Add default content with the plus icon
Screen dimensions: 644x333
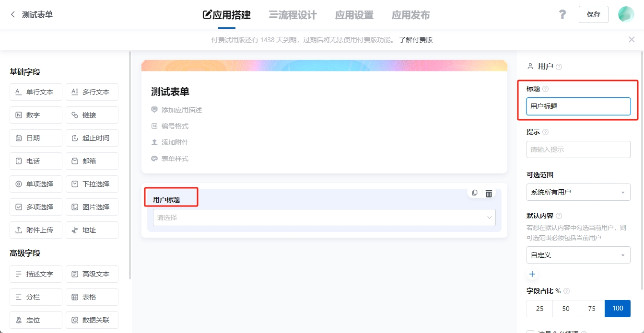coord(532,274)
